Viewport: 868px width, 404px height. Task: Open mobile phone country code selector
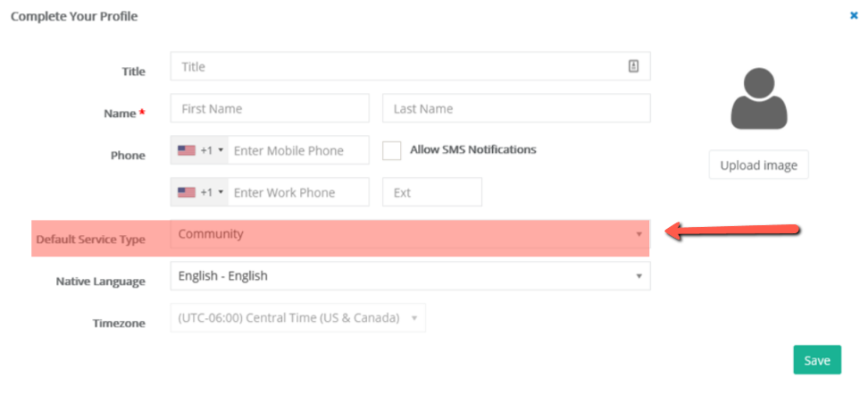point(200,150)
